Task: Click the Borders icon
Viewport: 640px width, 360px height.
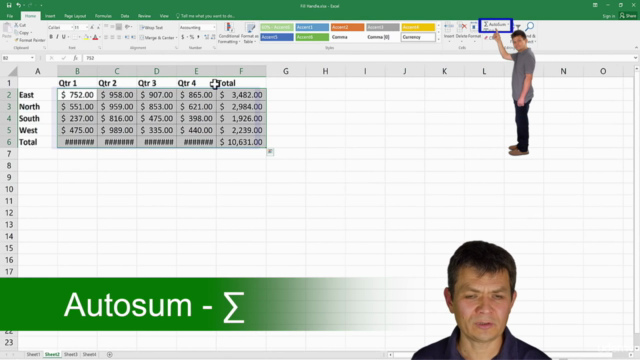Action: (75, 37)
